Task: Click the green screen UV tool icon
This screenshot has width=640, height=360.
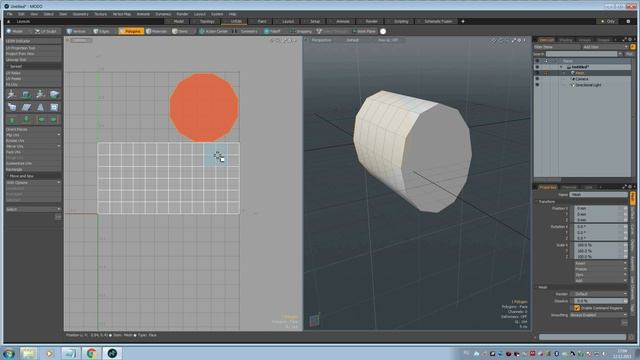Action: (x=26, y=94)
